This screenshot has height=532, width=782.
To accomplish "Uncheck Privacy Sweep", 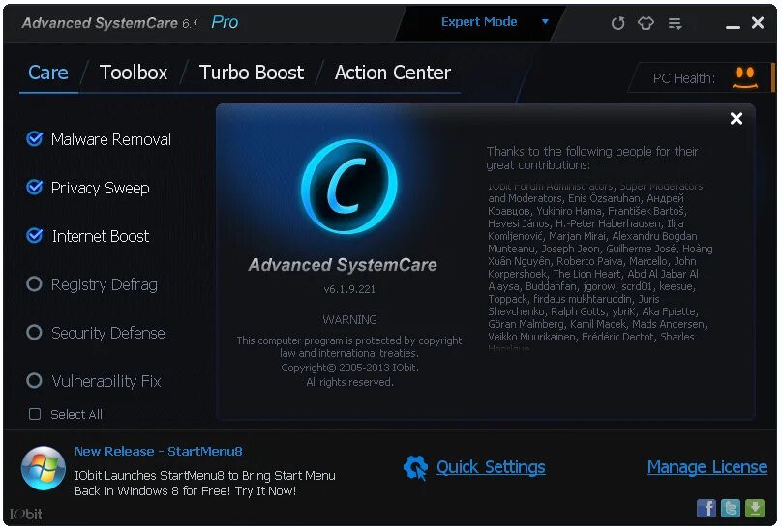I will (x=35, y=187).
